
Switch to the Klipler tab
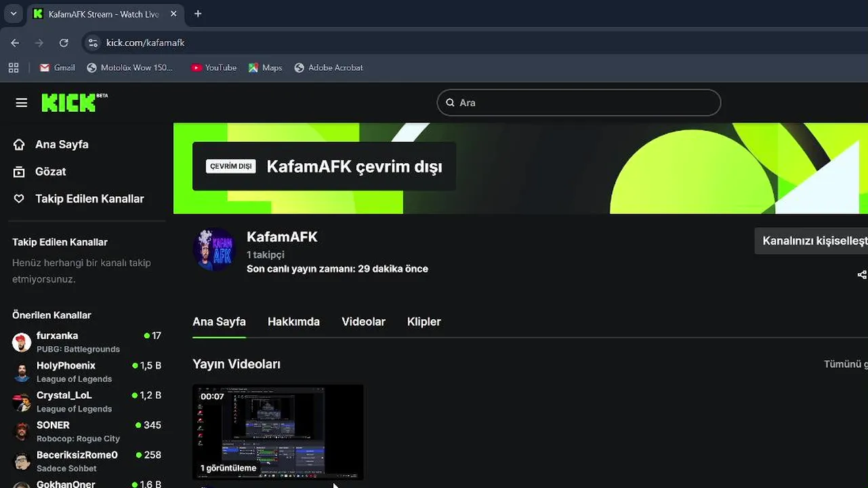(423, 322)
